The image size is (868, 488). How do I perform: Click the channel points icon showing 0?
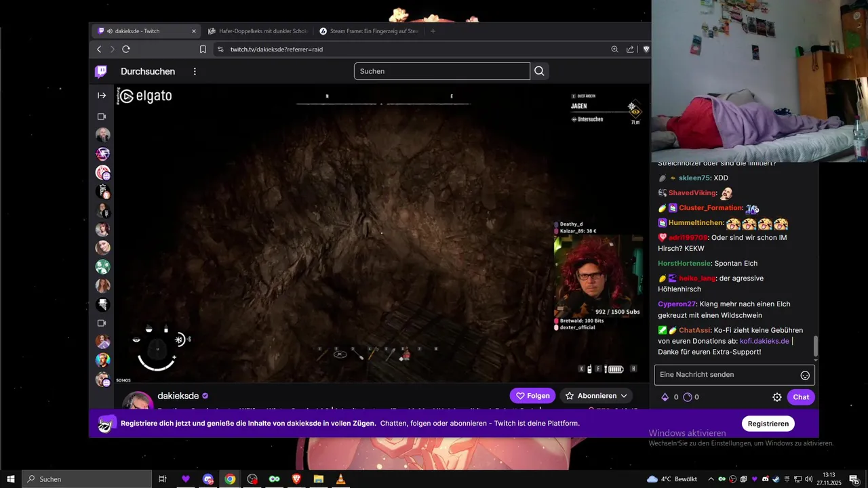(x=687, y=397)
